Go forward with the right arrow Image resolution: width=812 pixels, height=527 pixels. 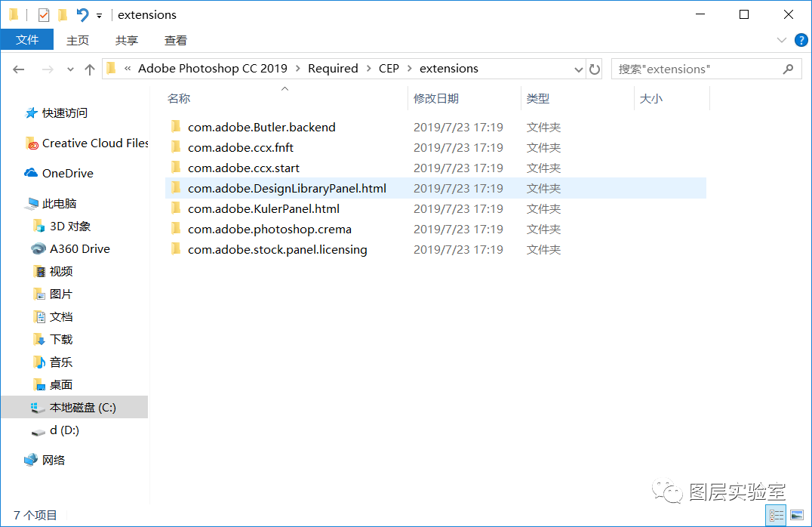tap(48, 69)
